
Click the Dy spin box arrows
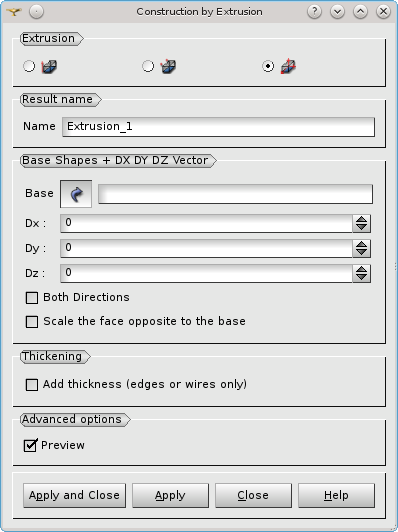362,248
